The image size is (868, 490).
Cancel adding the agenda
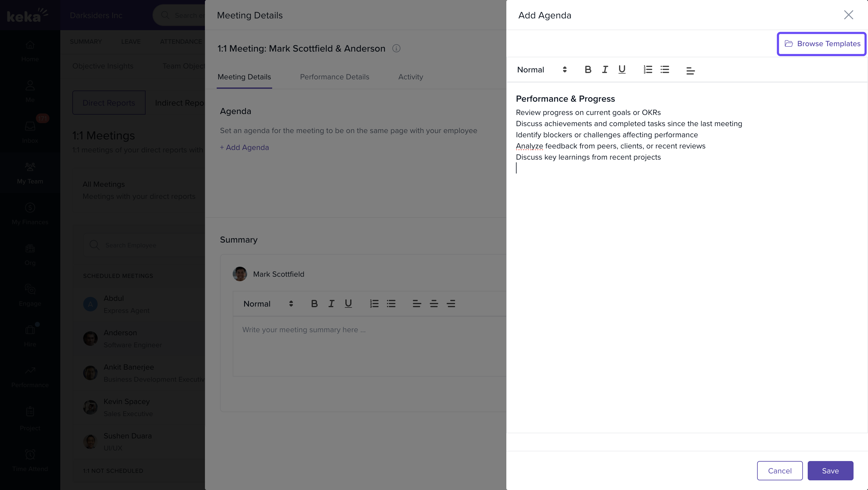780,470
